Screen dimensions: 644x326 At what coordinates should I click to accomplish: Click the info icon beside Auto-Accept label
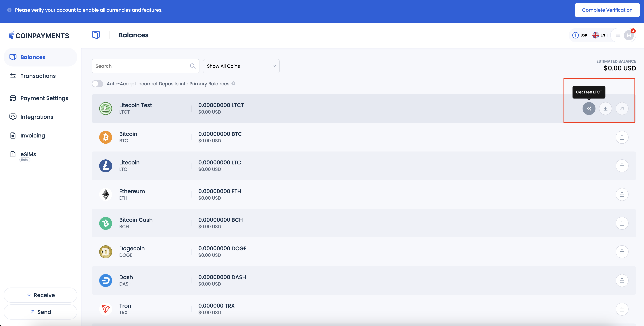(233, 84)
